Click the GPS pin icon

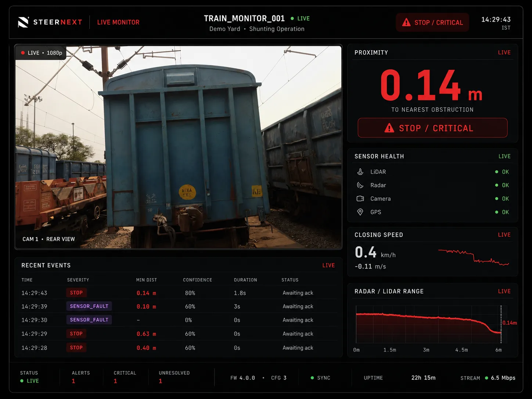pyautogui.click(x=360, y=212)
